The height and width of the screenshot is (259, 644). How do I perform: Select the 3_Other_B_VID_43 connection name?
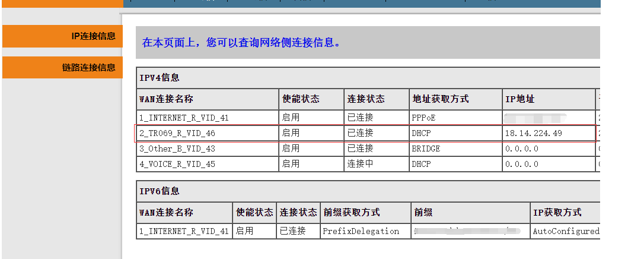pos(177,149)
